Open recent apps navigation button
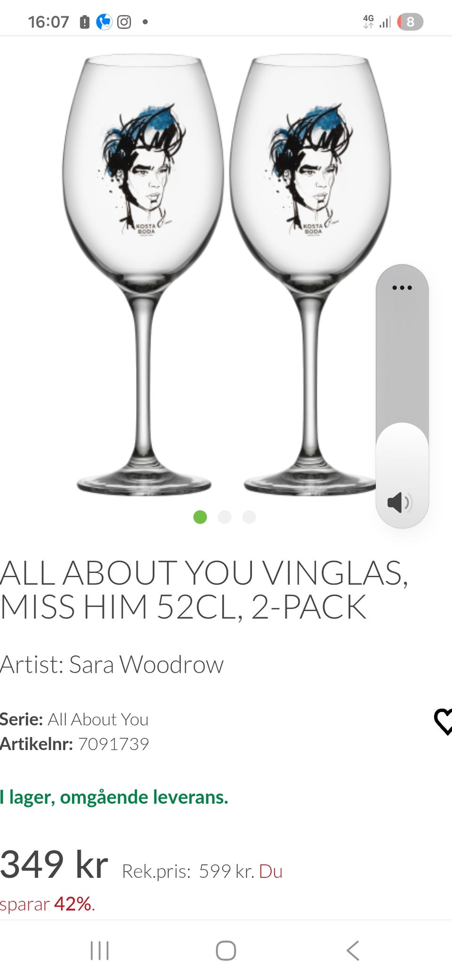The width and height of the screenshot is (452, 980). click(x=99, y=950)
